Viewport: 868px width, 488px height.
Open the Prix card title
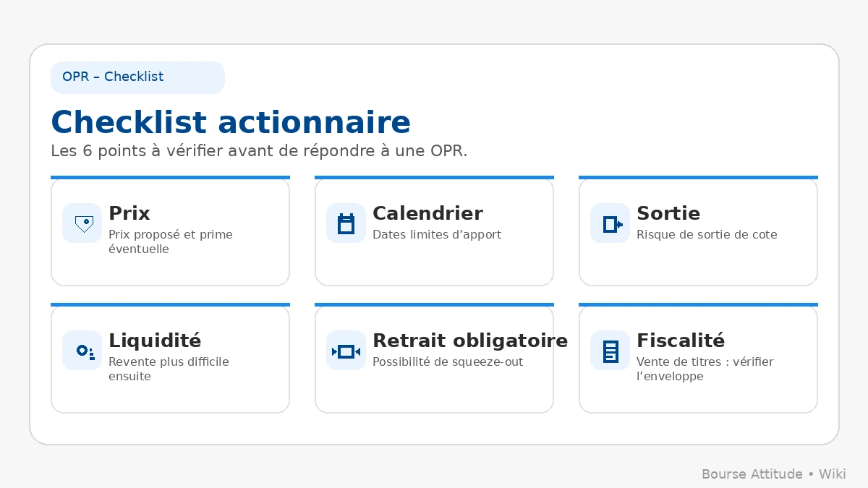pos(129,213)
